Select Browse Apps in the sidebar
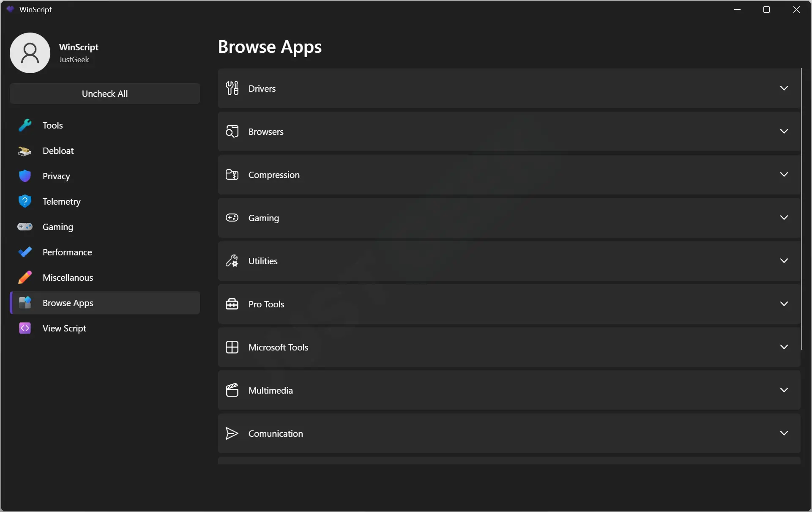 pos(105,303)
